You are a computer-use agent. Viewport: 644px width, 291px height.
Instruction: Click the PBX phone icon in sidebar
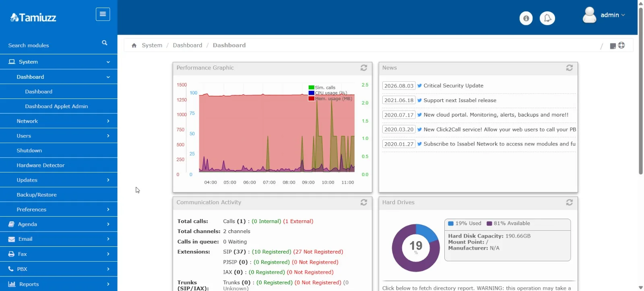pyautogui.click(x=11, y=269)
